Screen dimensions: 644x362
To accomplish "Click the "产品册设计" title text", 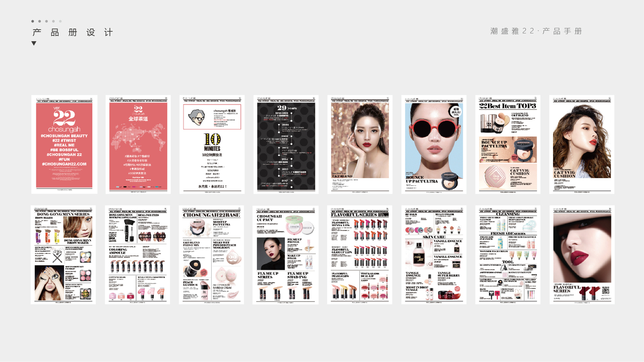I will click(x=73, y=33).
